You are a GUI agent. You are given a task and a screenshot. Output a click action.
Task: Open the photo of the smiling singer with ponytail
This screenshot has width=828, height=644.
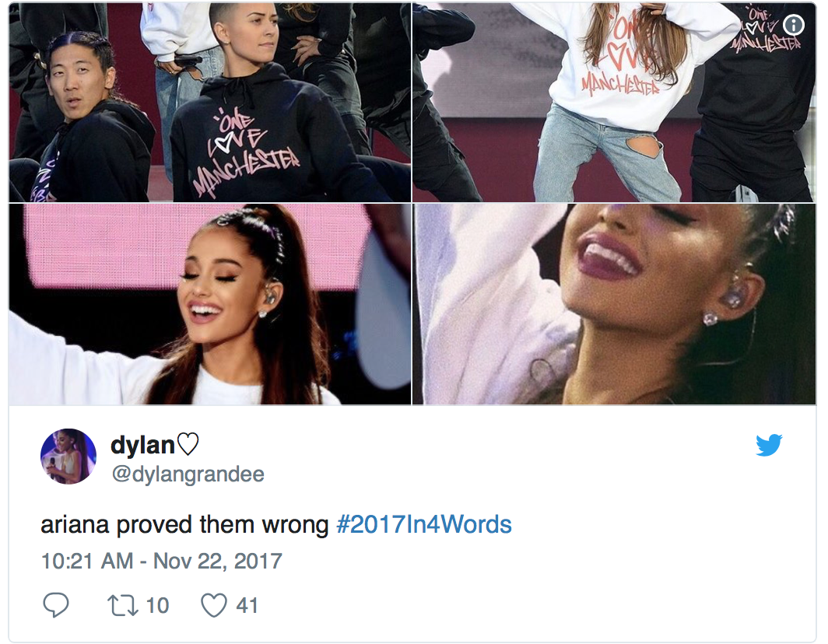(209, 305)
